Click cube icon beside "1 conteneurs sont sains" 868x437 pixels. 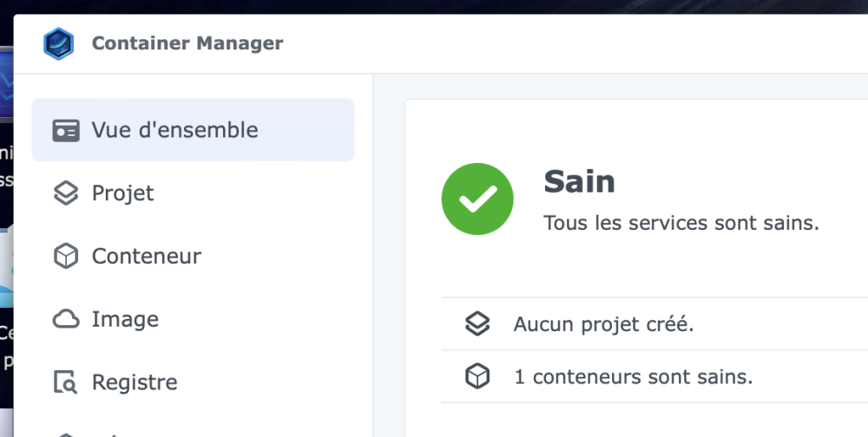pos(477,377)
